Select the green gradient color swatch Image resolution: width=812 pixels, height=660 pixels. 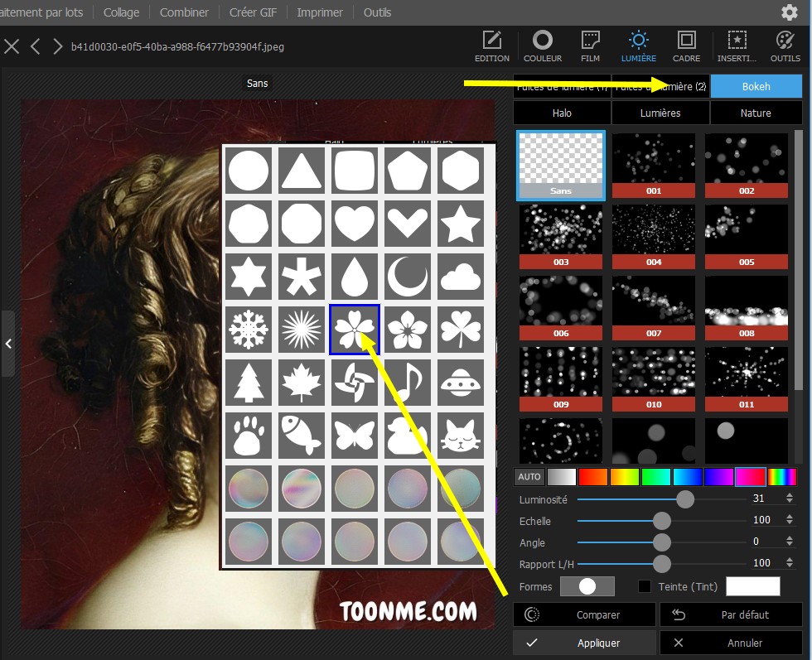pyautogui.click(x=655, y=477)
